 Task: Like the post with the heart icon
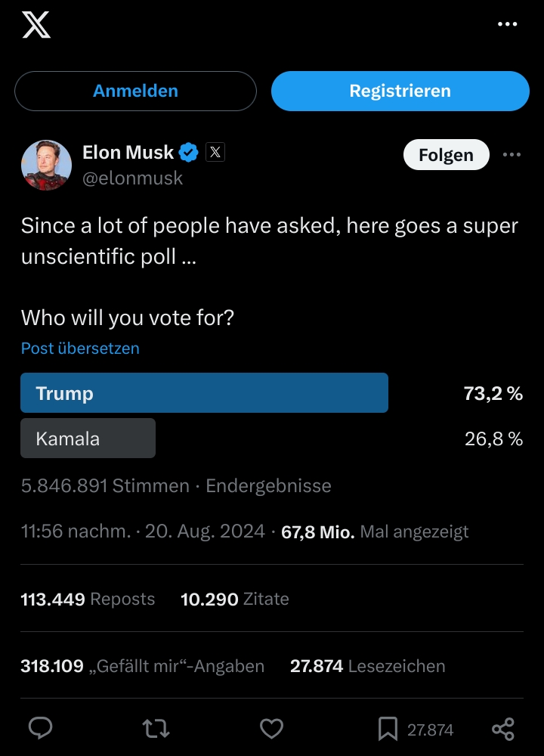(271, 729)
